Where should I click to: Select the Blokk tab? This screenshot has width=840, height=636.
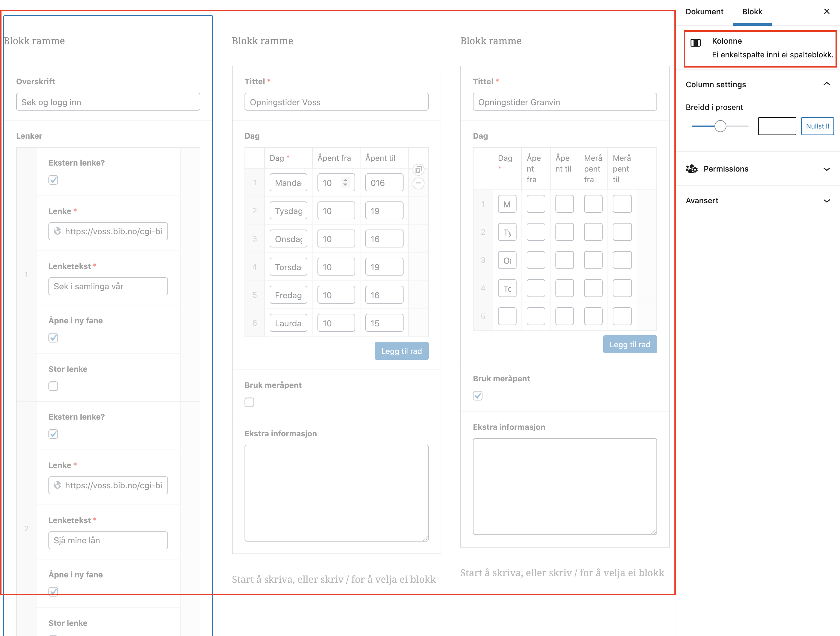[x=752, y=11]
